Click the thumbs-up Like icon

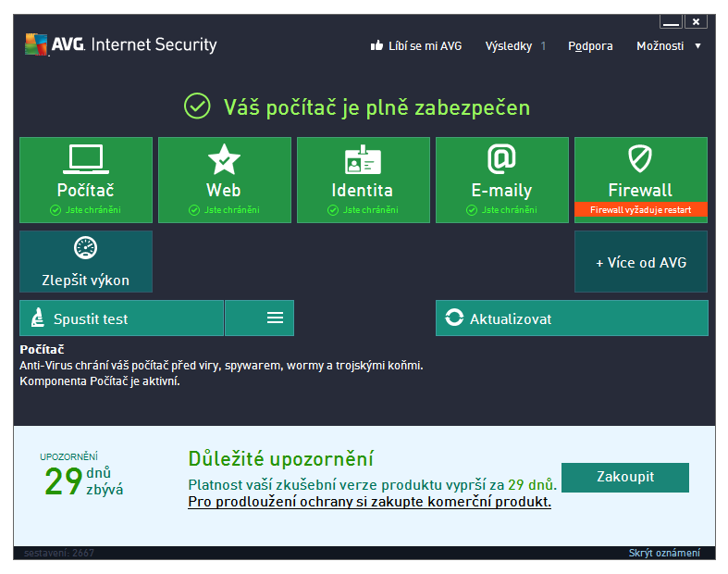click(x=376, y=45)
